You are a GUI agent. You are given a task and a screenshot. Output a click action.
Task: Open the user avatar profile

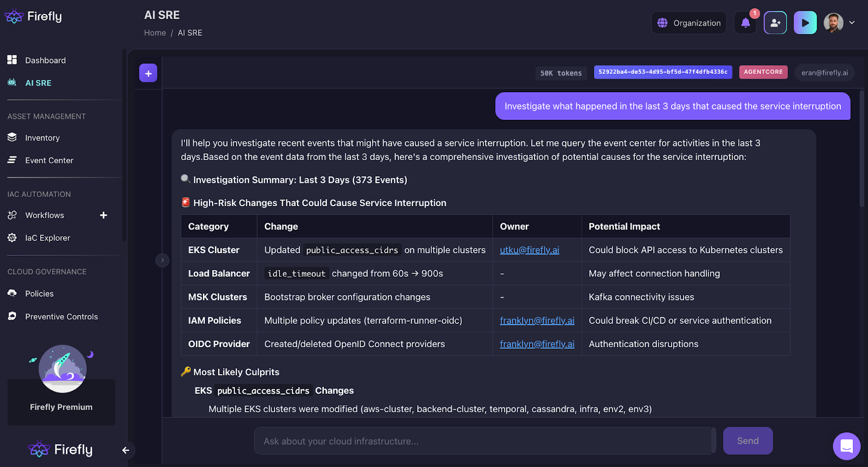[833, 23]
